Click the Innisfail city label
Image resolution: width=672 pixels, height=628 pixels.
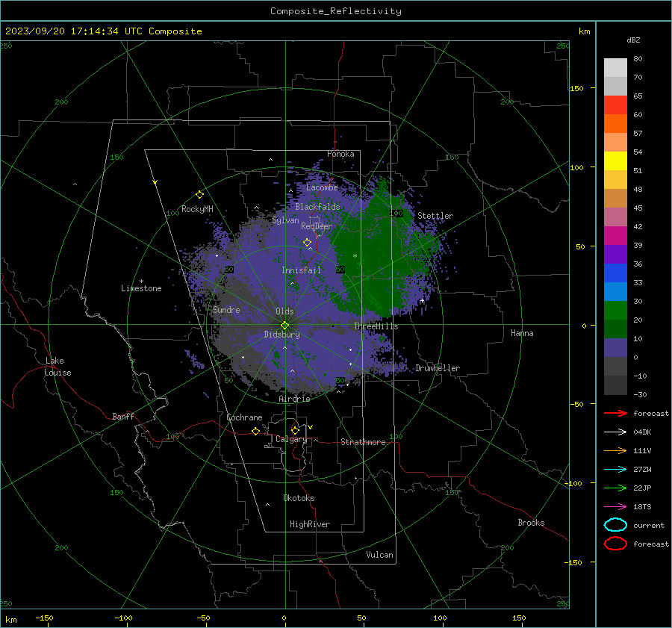[301, 270]
